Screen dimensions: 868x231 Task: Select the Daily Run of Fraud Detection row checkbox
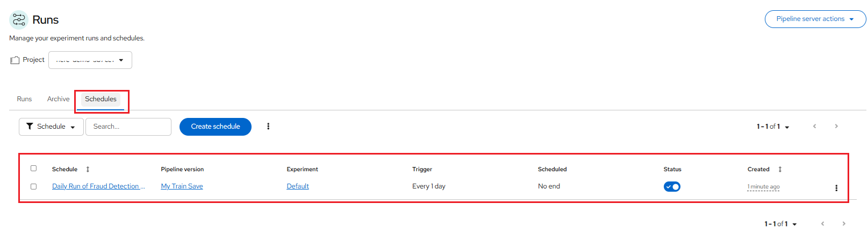point(33,186)
